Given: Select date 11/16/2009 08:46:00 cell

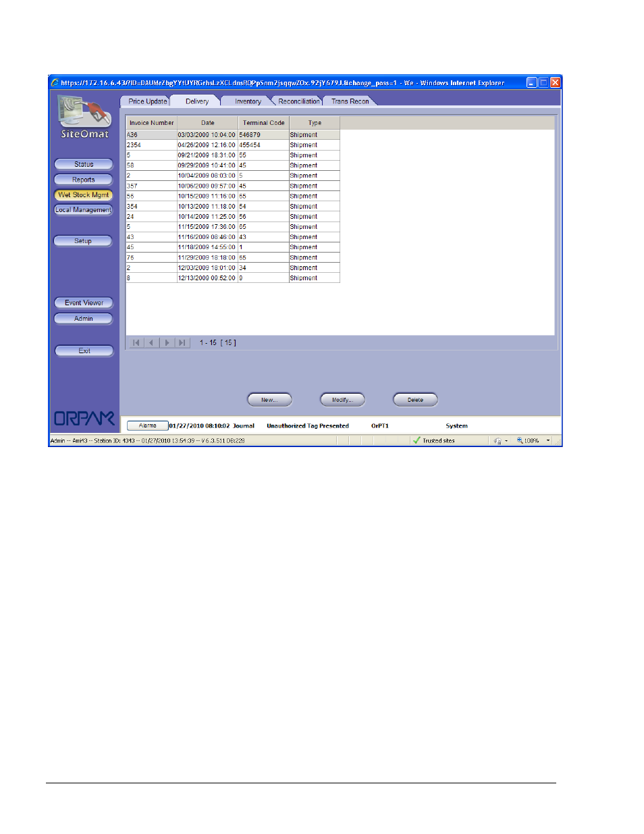Looking at the screenshot, I should [207, 237].
